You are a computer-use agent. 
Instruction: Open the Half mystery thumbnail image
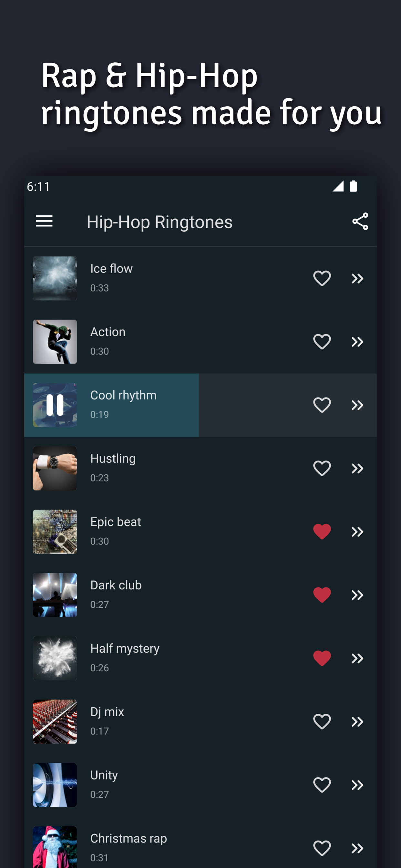(x=55, y=658)
